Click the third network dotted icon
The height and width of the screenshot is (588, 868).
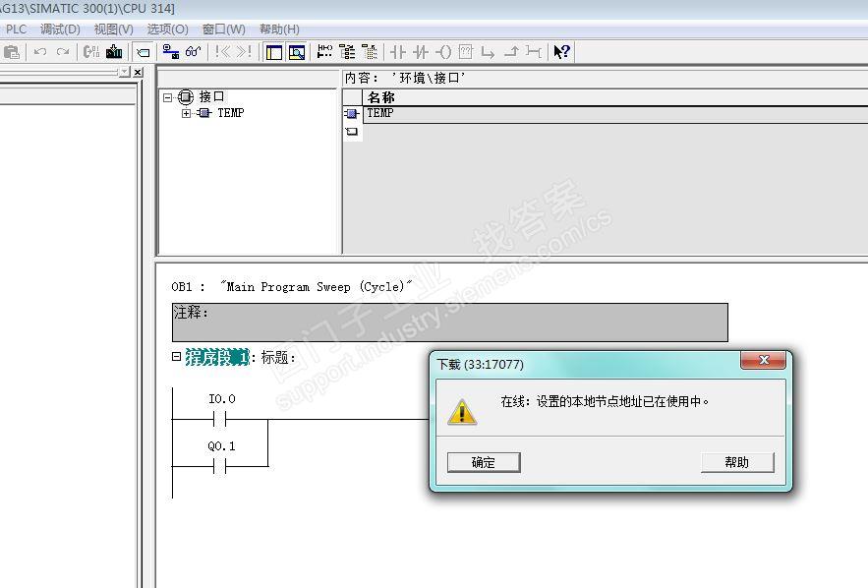pos(370,52)
